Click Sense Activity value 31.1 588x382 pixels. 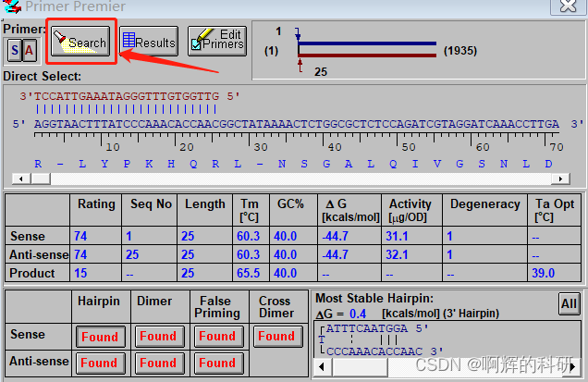click(x=397, y=236)
